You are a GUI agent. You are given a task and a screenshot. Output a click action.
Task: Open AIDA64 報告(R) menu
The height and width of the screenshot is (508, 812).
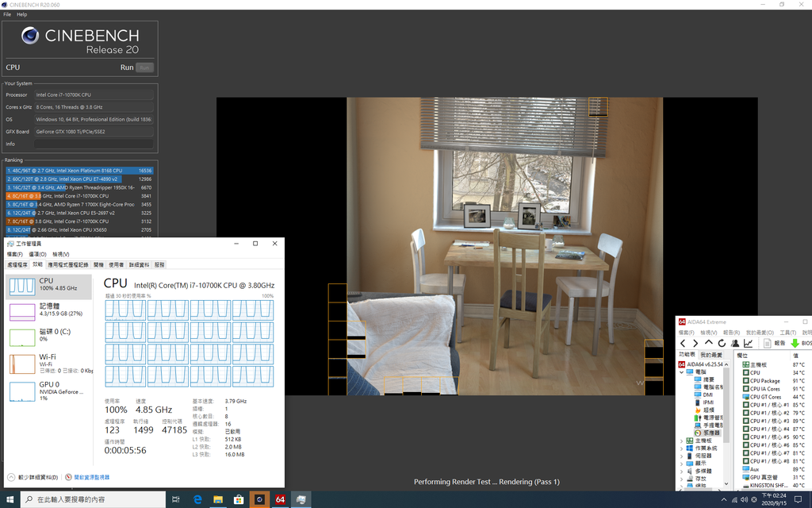pyautogui.click(x=731, y=333)
